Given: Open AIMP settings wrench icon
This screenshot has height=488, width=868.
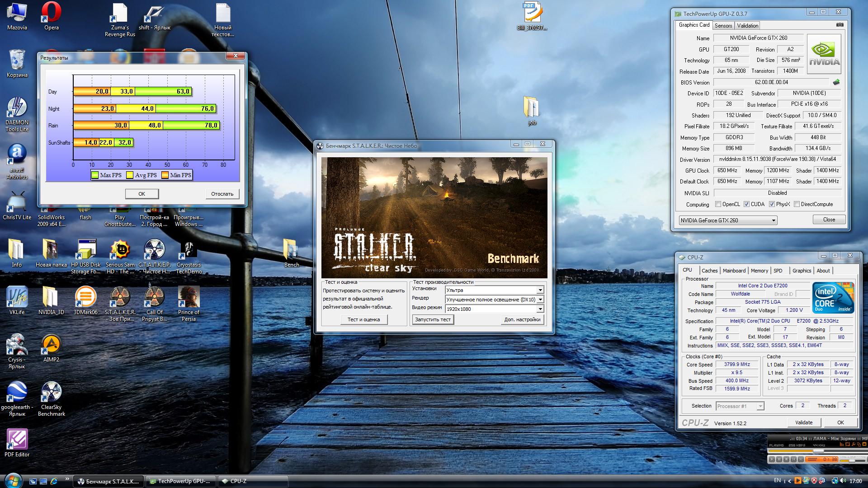Looking at the screenshot, I should click(x=854, y=444).
